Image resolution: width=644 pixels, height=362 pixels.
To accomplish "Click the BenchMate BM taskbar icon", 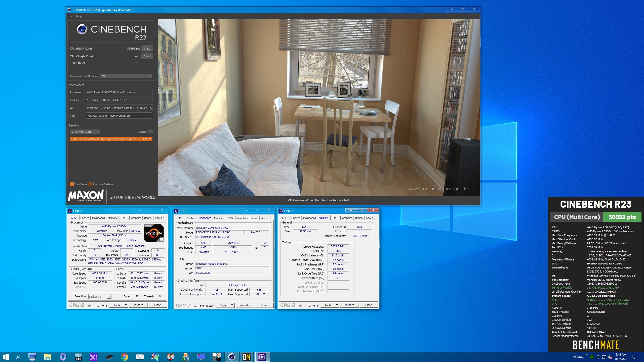I will tap(246, 357).
